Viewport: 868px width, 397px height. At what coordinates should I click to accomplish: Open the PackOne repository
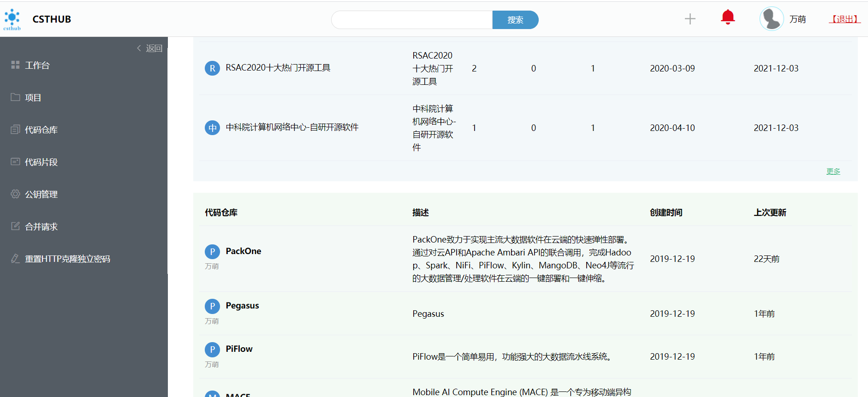[243, 251]
